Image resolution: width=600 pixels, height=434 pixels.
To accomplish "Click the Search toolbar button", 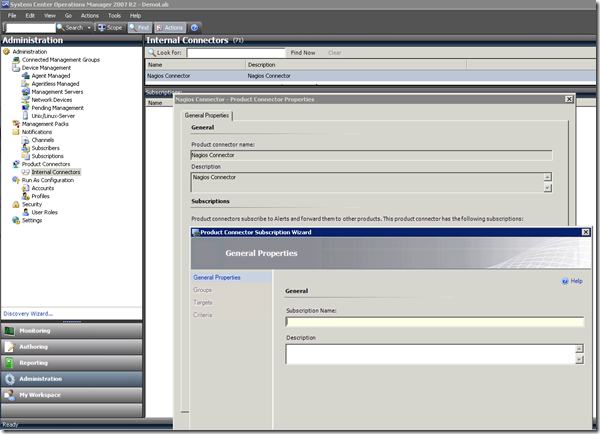I will (x=70, y=28).
